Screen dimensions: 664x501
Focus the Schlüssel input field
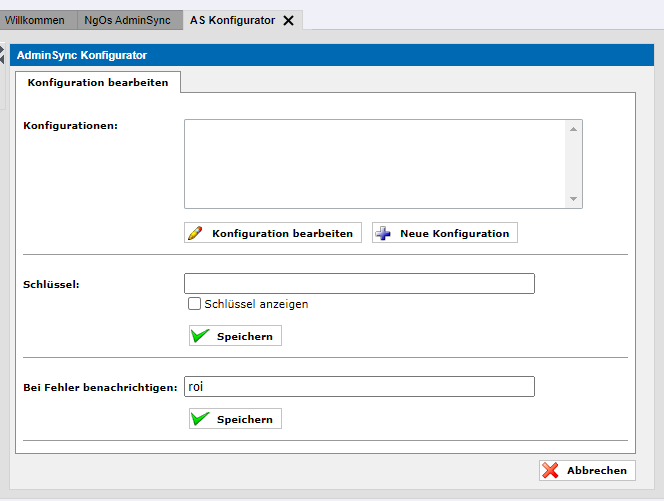point(359,283)
